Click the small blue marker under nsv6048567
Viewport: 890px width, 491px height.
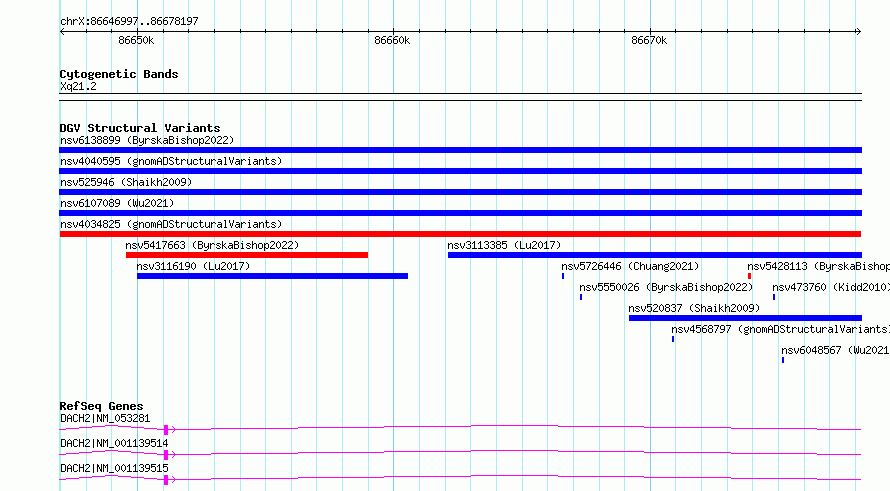click(x=783, y=360)
